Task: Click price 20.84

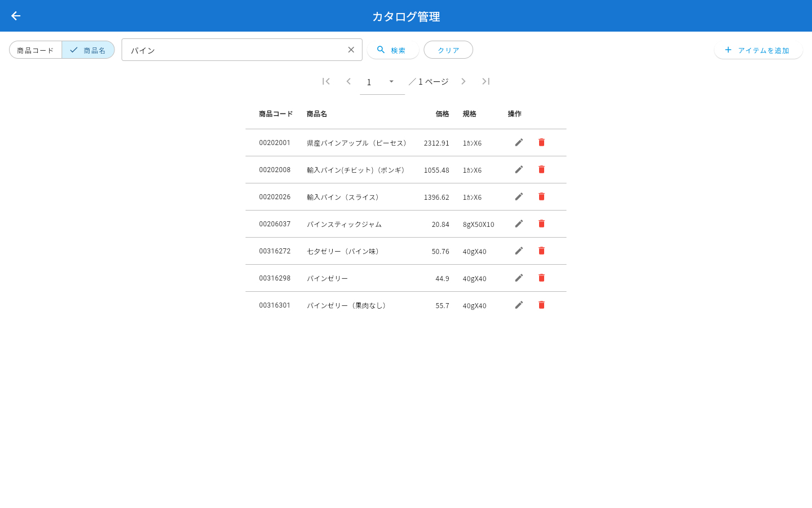Action: [440, 224]
